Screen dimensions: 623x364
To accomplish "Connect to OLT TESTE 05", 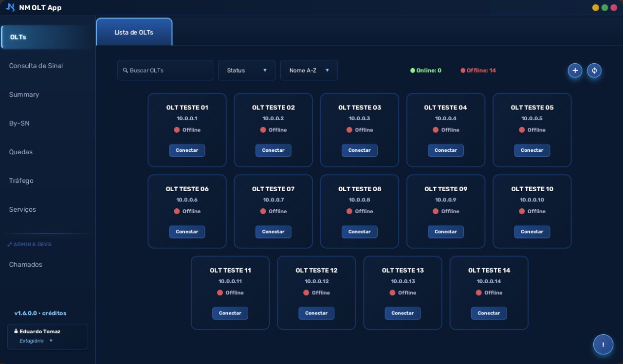I will click(532, 150).
